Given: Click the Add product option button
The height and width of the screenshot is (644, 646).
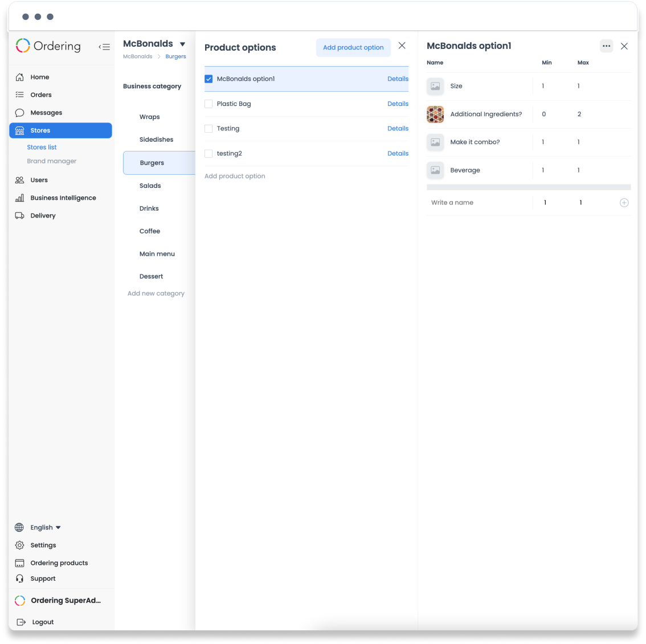Looking at the screenshot, I should coord(353,47).
